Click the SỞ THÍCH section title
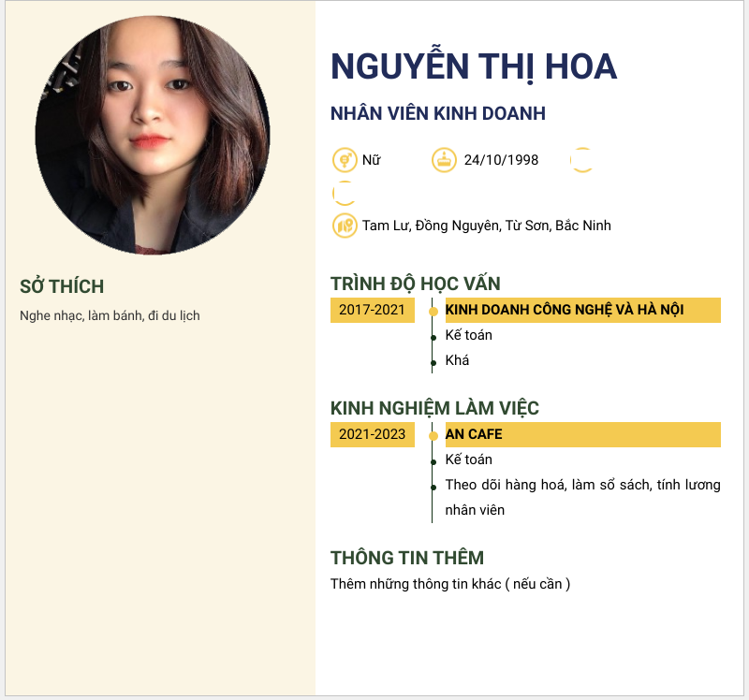 pos(62,286)
